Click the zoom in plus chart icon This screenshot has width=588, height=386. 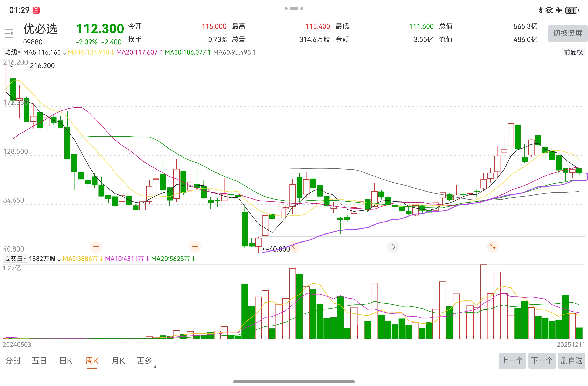click(195, 246)
